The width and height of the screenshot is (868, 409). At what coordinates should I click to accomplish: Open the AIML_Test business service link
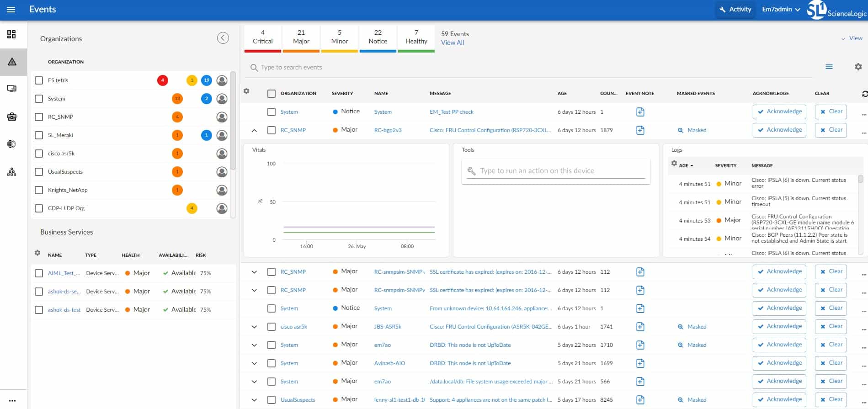click(64, 273)
